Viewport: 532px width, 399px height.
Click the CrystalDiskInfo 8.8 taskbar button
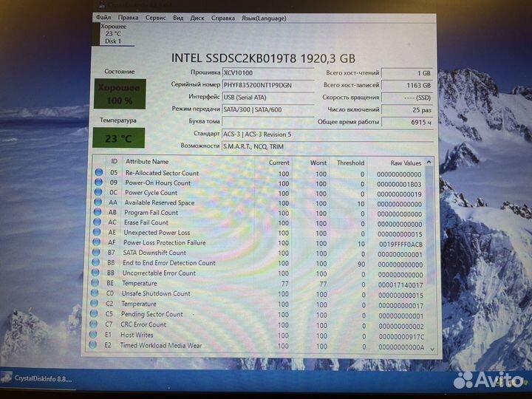coord(37,378)
